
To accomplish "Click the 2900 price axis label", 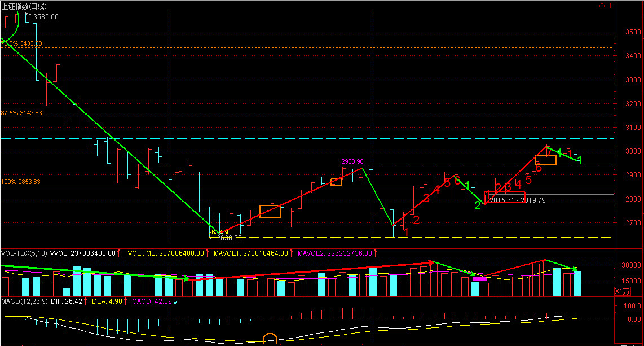I will point(633,174).
